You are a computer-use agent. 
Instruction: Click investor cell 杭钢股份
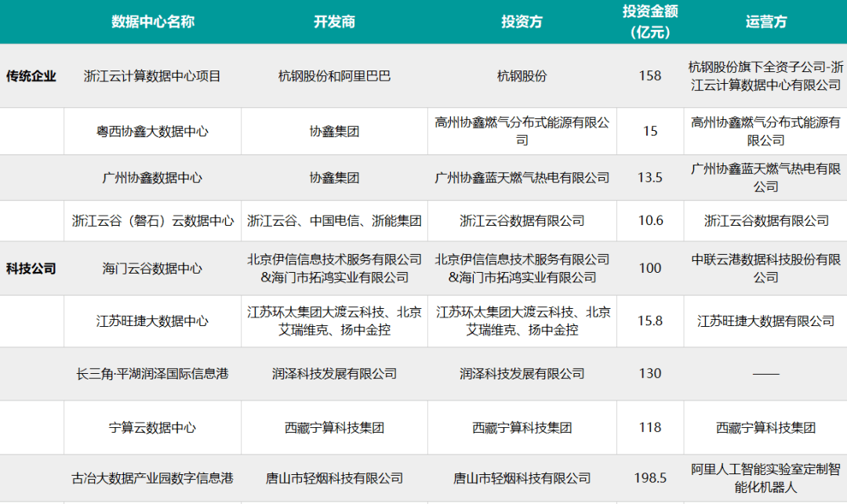522,76
